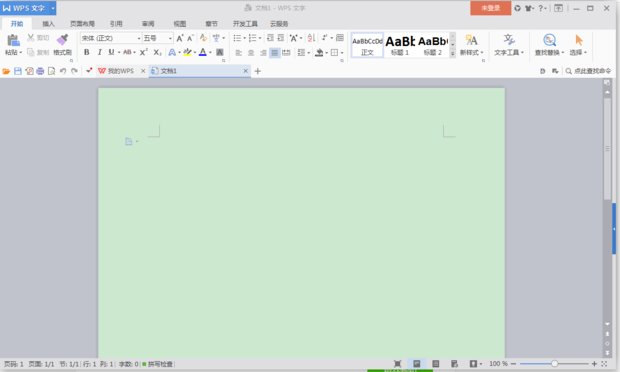This screenshot has width=620, height=372.
Task: Click the Copy (复制) icon
Action: click(x=30, y=52)
